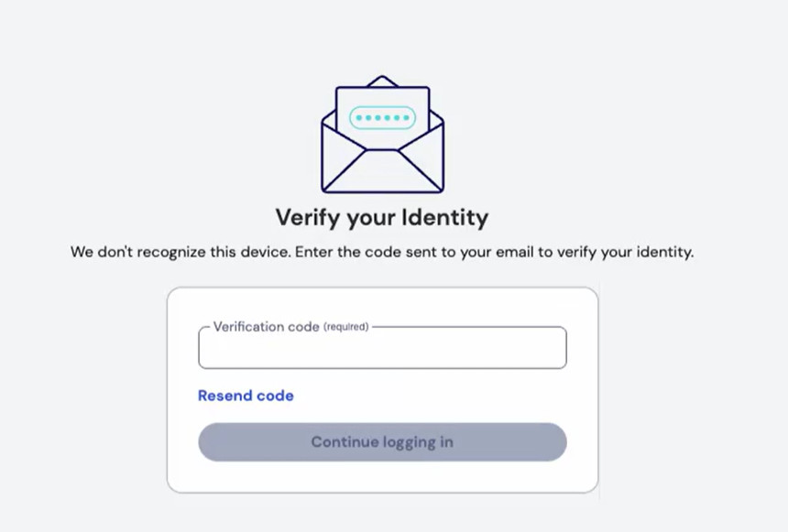Click the word "Verify" in the heading
The image size is (788, 532).
(x=305, y=218)
